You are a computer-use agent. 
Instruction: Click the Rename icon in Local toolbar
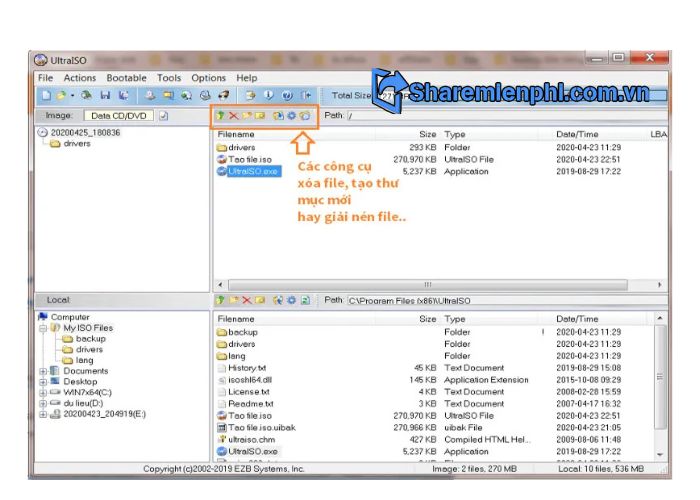point(260,300)
